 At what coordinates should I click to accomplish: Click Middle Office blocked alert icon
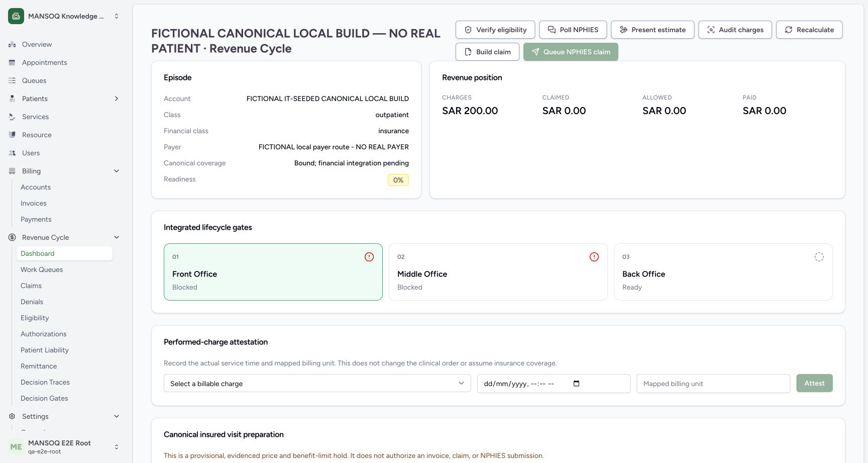(594, 257)
